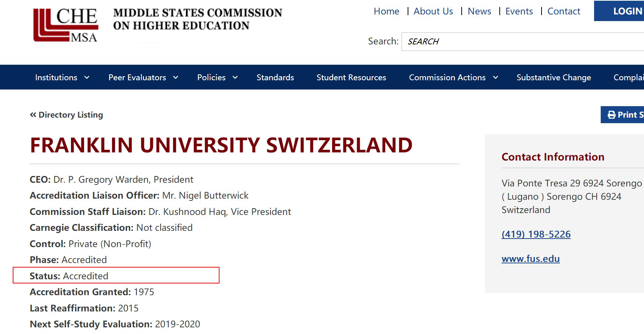Click the Print button printer icon
This screenshot has width=644, height=334.
[x=611, y=115]
